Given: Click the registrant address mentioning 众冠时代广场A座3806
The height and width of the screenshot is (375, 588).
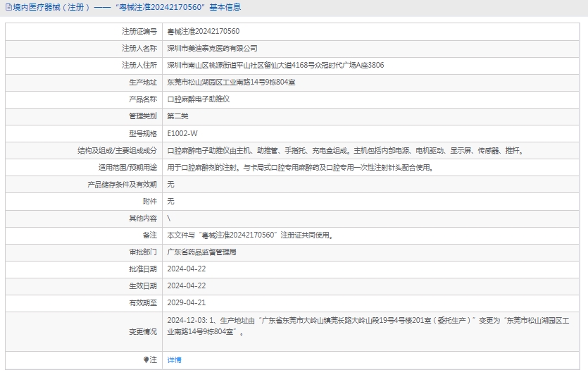Looking at the screenshot, I should 275,66.
